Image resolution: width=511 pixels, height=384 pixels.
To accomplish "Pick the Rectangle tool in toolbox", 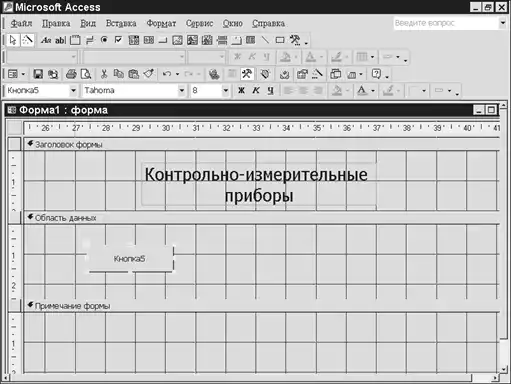I will pos(280,40).
